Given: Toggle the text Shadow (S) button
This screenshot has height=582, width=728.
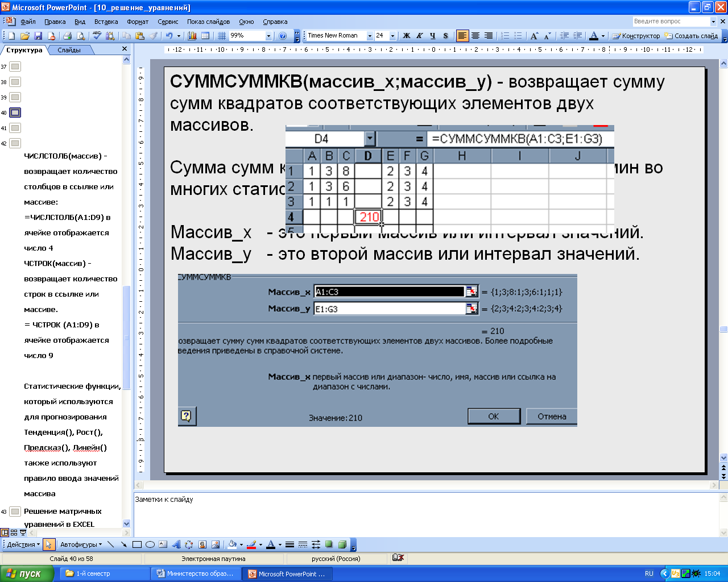Looking at the screenshot, I should click(445, 36).
